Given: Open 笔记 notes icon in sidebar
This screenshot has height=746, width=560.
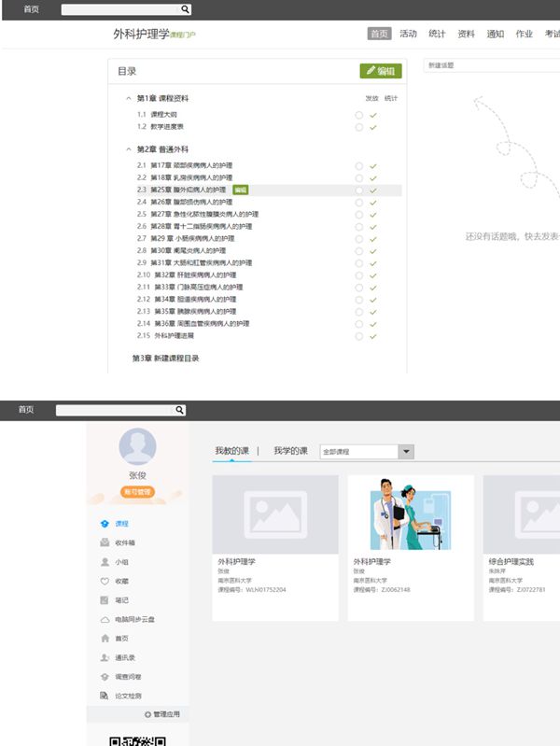Looking at the screenshot, I should tap(105, 600).
